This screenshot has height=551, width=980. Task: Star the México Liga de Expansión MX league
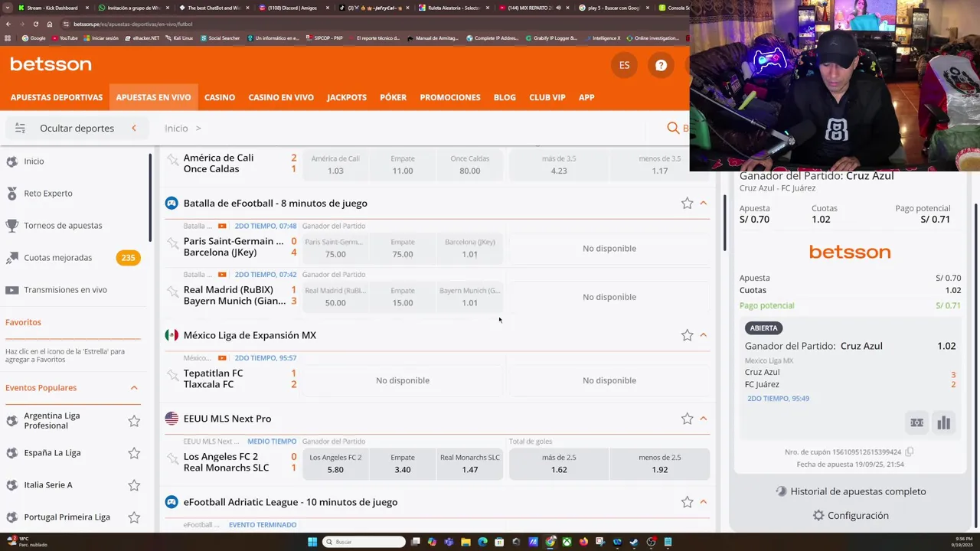[687, 335]
